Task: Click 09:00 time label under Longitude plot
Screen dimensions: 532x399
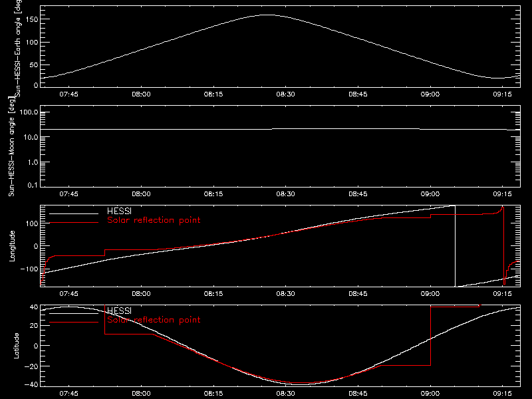Action: coord(430,294)
